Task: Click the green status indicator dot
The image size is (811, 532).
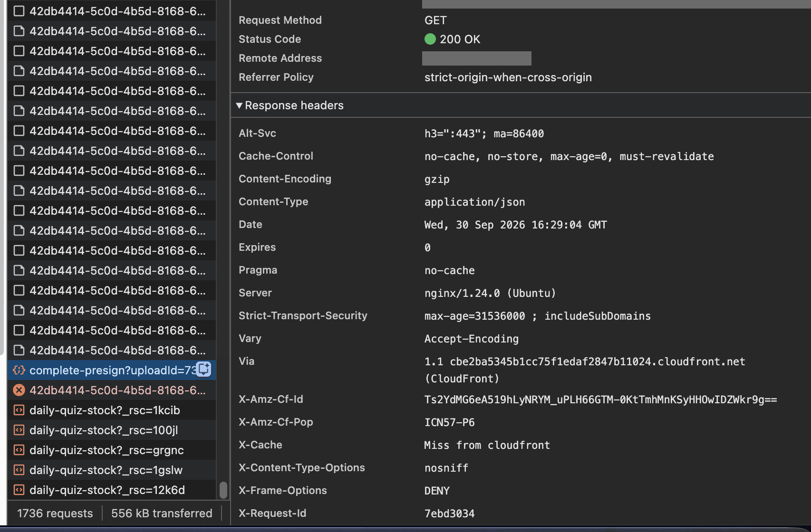Action: click(x=430, y=39)
